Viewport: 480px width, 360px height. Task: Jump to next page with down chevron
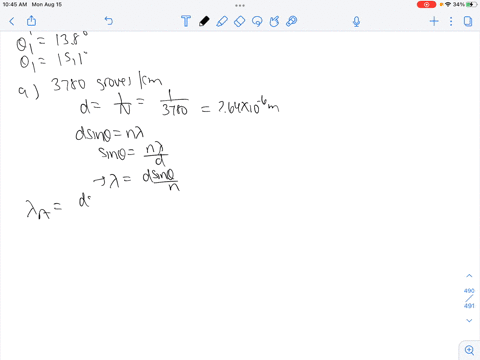(469, 320)
